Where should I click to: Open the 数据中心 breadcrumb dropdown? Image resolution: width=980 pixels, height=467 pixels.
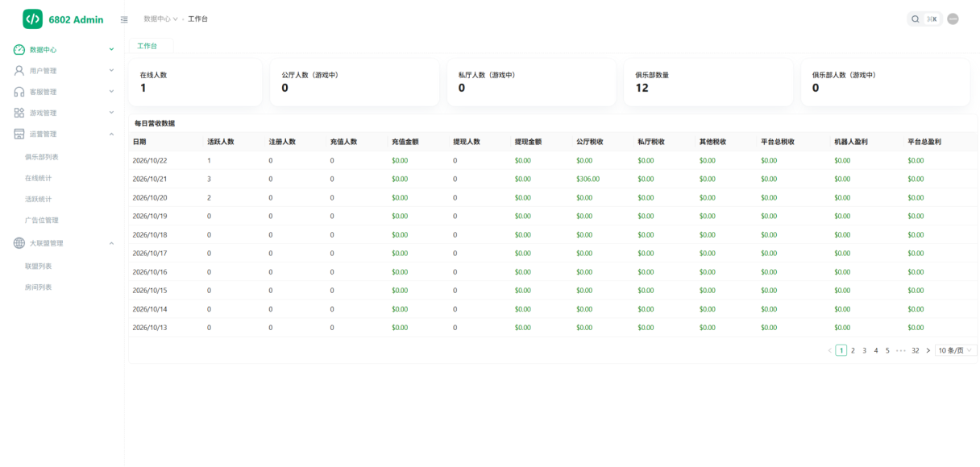161,19
